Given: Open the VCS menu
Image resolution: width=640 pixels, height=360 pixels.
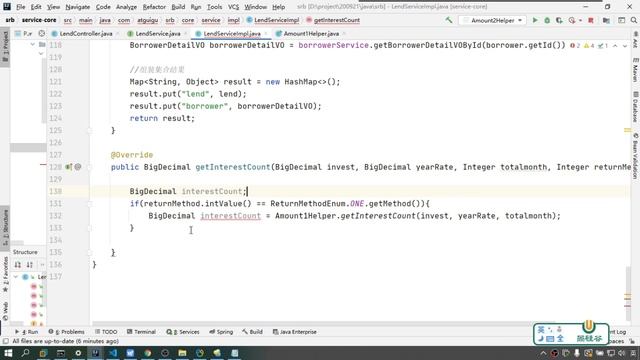Looking at the screenshot, I should [233, 7].
